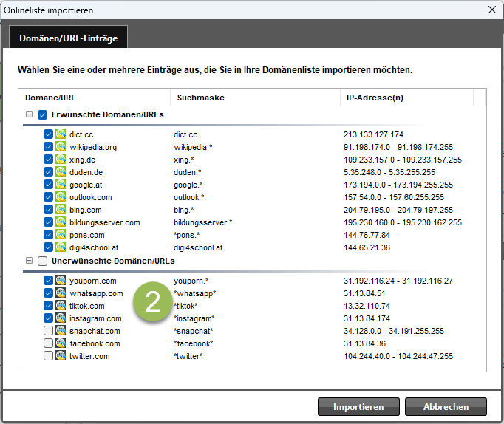The image size is (504, 424).
Task: Click the globe icon beside wikipedia.org
Action: pyautogui.click(x=61, y=147)
